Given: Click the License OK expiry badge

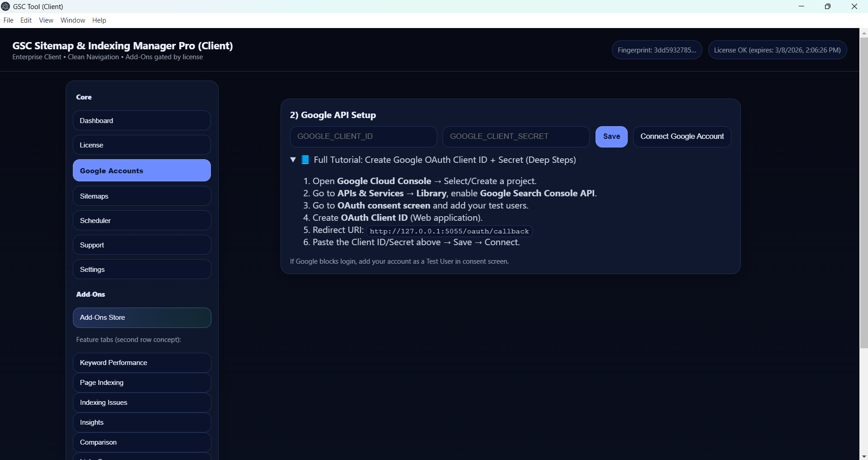Looking at the screenshot, I should 777,50.
